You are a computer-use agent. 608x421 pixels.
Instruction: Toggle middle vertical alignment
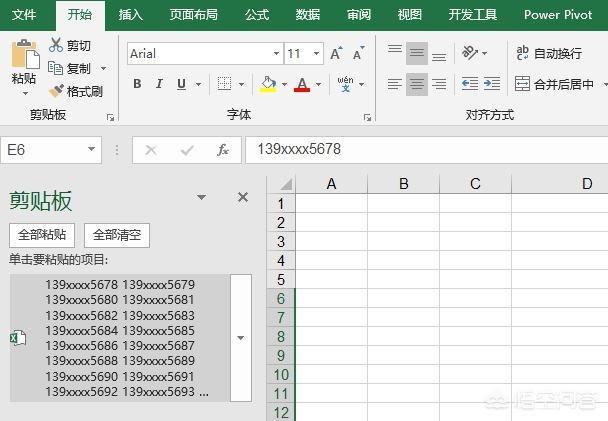point(417,53)
